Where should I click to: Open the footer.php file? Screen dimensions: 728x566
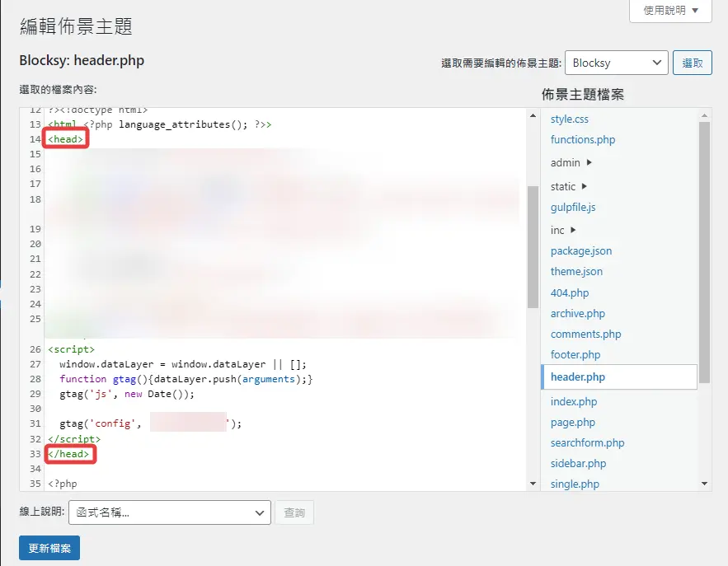pos(575,355)
